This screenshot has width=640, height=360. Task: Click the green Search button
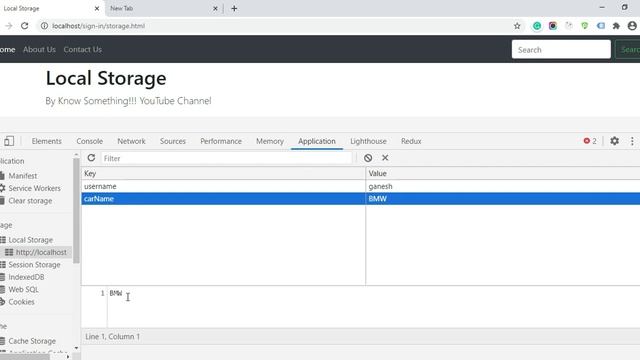628,49
